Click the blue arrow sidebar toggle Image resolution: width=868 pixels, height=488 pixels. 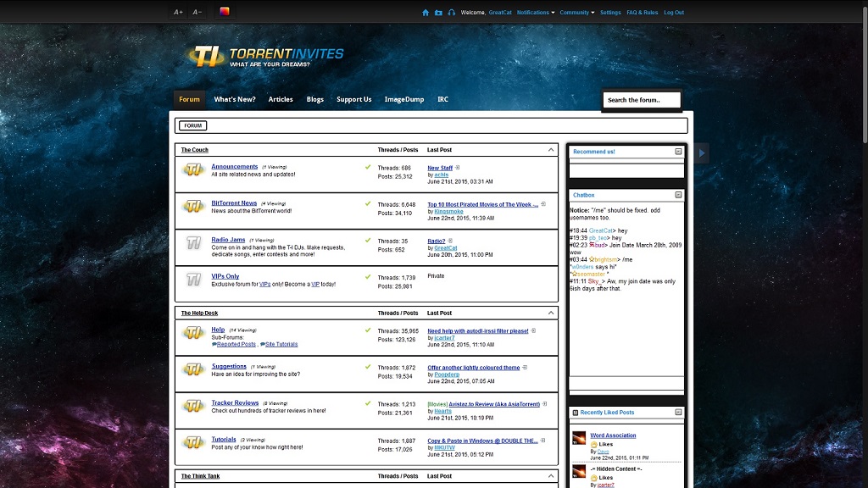click(x=701, y=153)
